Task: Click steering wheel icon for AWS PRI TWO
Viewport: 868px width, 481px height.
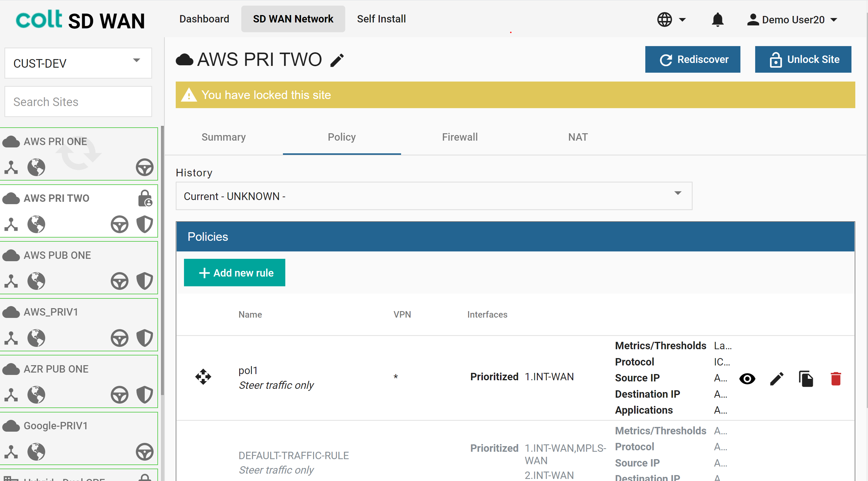Action: click(x=120, y=225)
